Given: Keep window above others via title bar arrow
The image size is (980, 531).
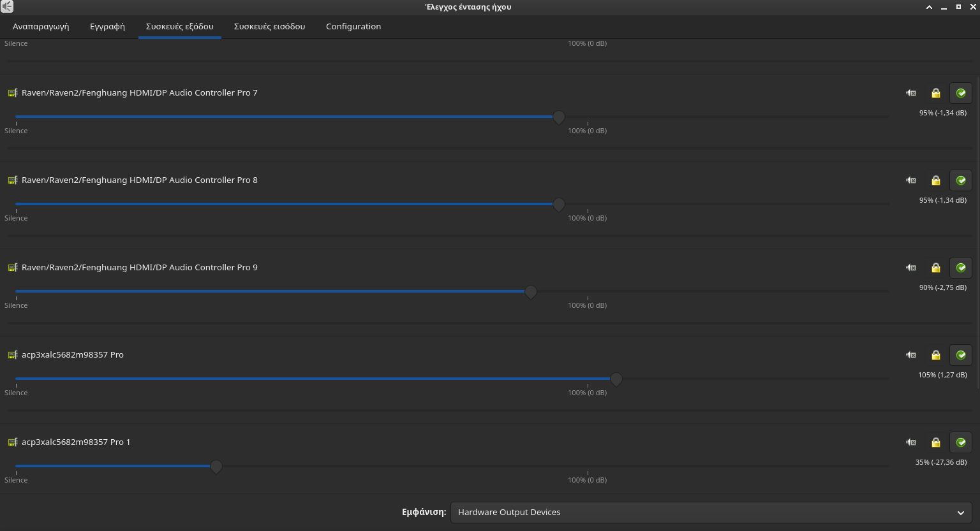Looking at the screenshot, I should click(929, 7).
